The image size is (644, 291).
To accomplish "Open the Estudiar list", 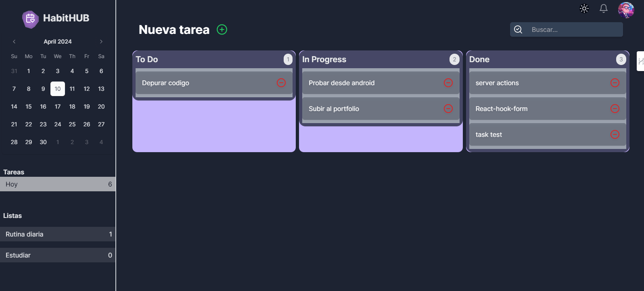I will point(58,255).
